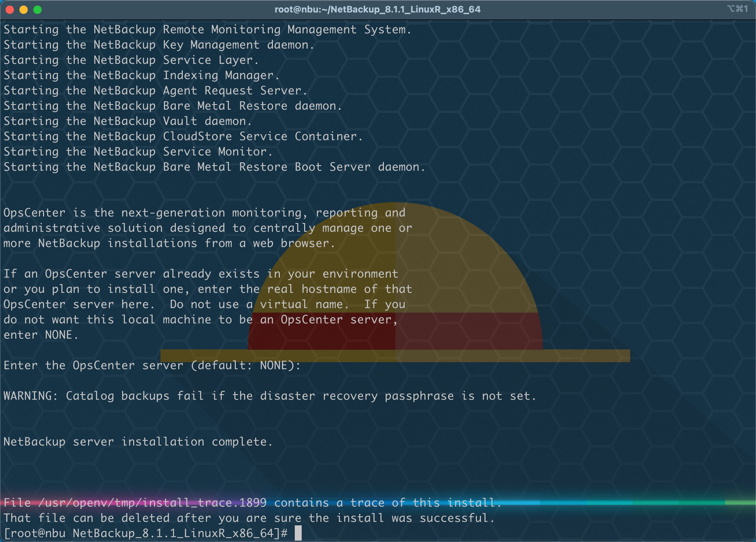Click the yellow minimize window button

coord(24,10)
